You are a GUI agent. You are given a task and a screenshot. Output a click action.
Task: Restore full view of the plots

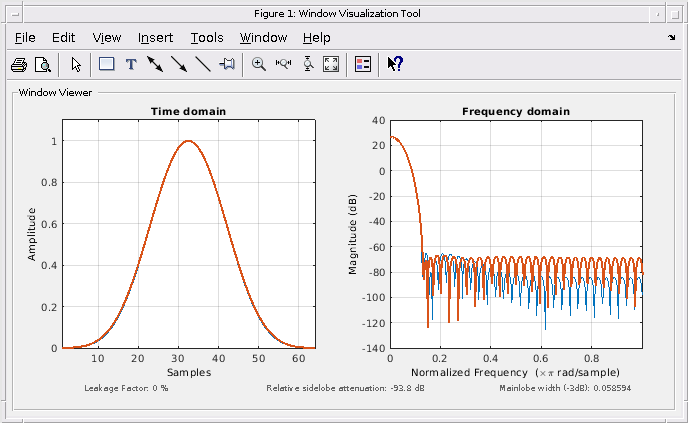(331, 65)
